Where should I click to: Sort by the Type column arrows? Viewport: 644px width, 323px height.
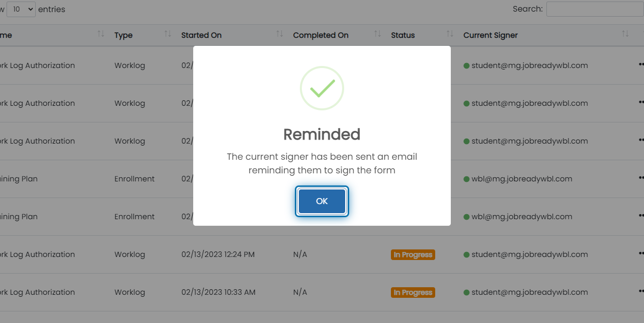168,34
